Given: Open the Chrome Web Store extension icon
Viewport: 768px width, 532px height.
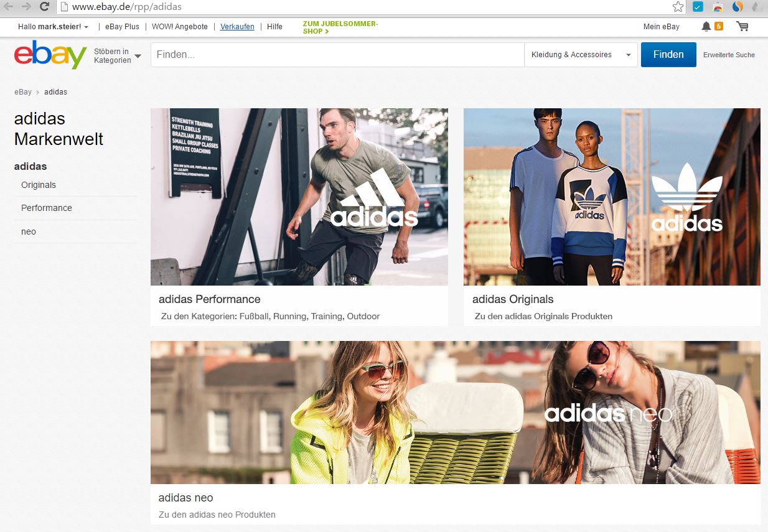Looking at the screenshot, I should [x=718, y=7].
